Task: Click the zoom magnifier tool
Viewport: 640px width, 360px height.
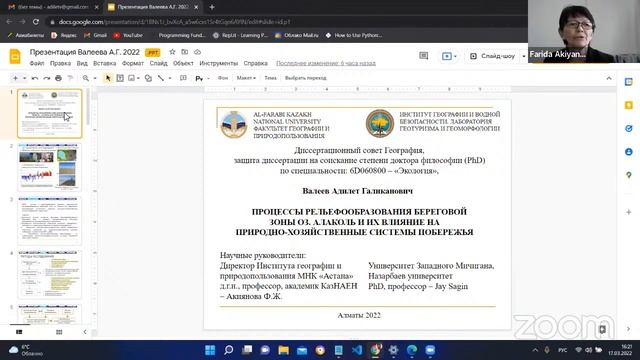Action: tap(86, 78)
